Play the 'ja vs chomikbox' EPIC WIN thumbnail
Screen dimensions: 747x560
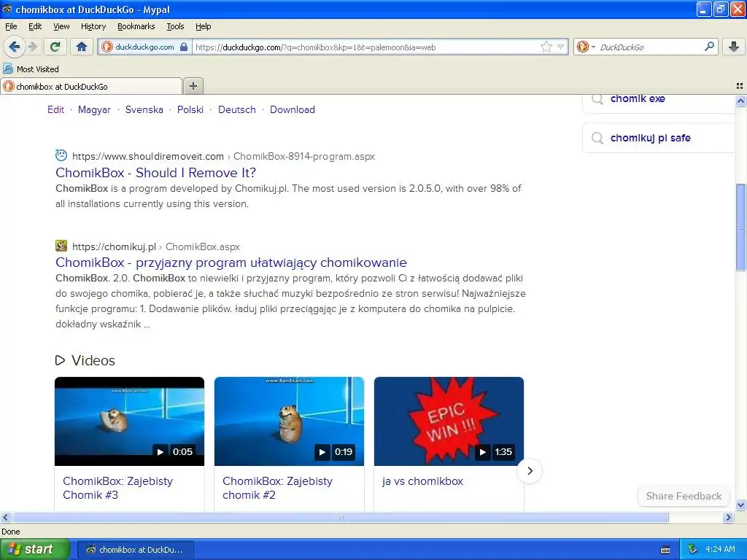449,421
